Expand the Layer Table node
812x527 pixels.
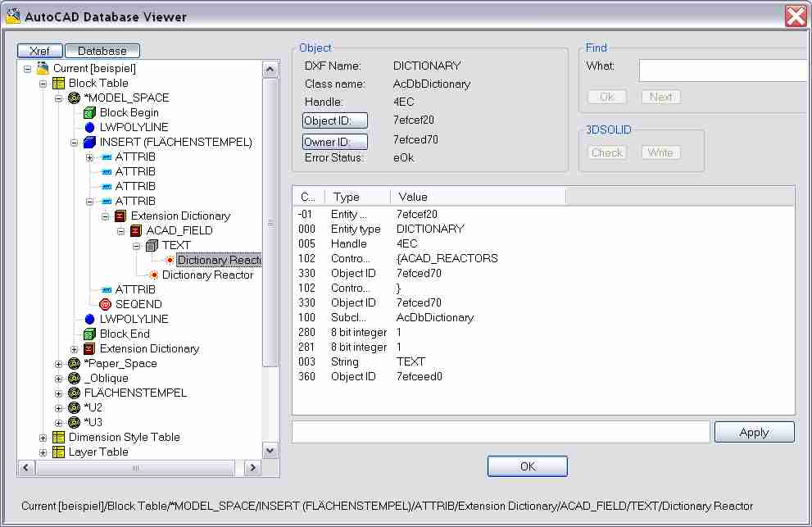coord(43,452)
